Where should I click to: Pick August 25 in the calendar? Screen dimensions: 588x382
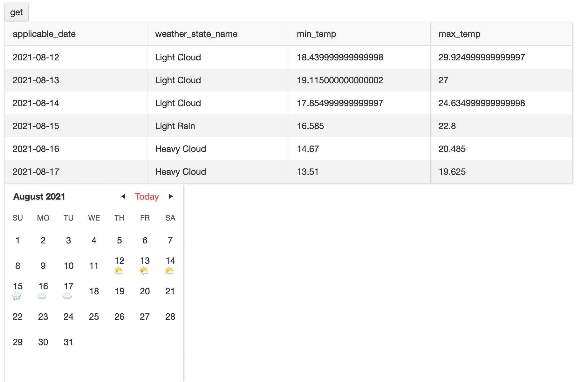(x=94, y=317)
